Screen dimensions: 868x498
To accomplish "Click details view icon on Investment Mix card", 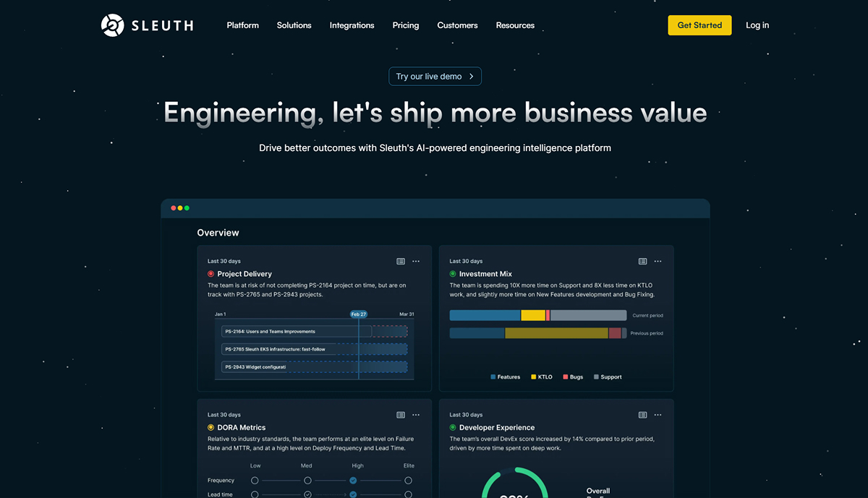I will click(642, 261).
